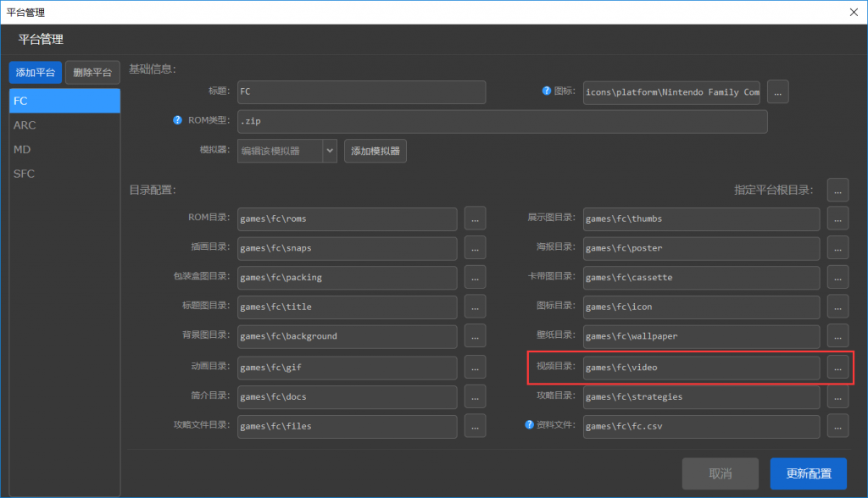Browse for the 海报目录 folder
The width and height of the screenshot is (868, 498).
(837, 248)
